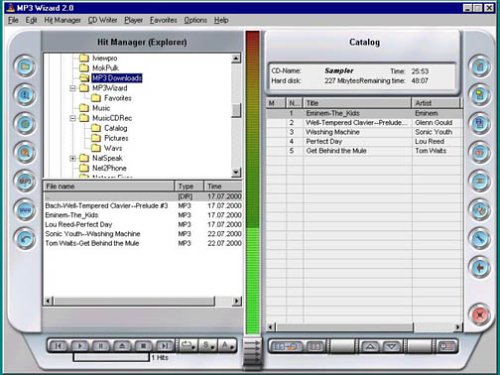Viewport: 500px width, 375px height.
Task: Open the CD Writer menu
Action: 102,20
